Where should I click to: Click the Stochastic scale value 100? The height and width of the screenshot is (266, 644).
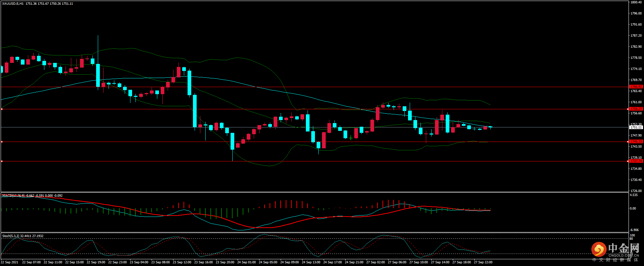(x=632, y=235)
